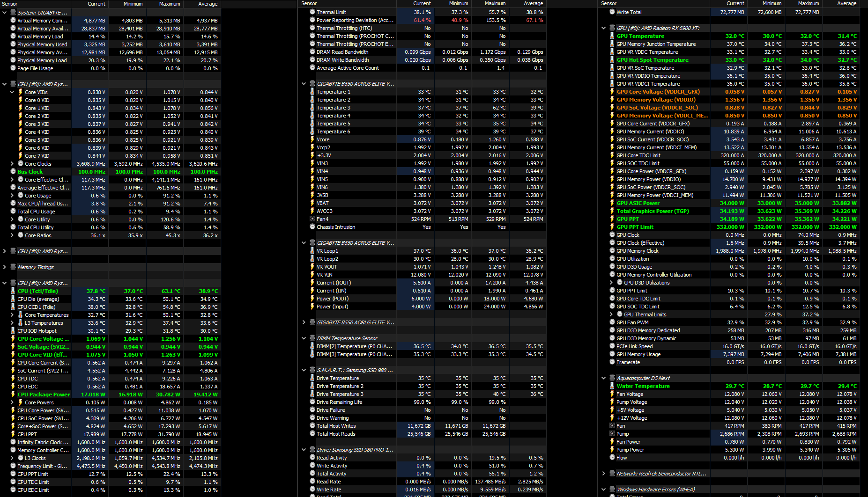Collapse the Core VIDs subtree
The image size is (868, 497).
pyautogui.click(x=12, y=92)
